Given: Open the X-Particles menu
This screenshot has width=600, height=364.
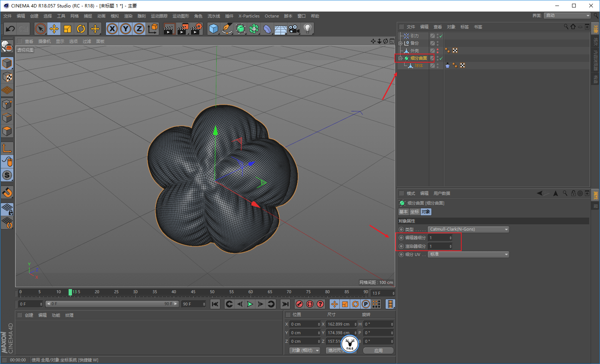Looking at the screenshot, I should point(249,16).
